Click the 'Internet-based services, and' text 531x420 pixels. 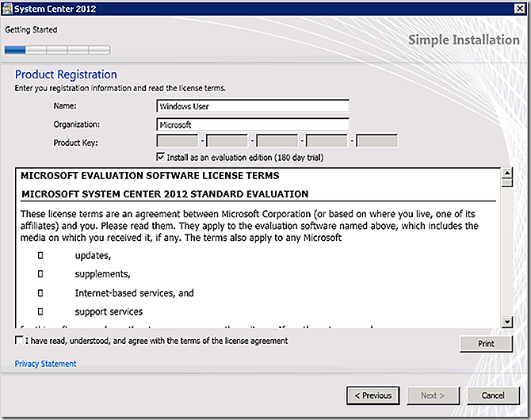(x=135, y=292)
